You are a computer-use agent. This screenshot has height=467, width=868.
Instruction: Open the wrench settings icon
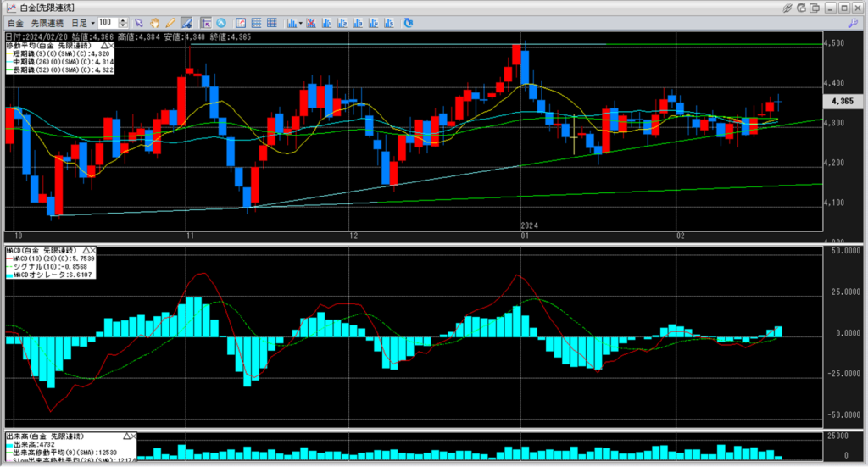(x=853, y=23)
